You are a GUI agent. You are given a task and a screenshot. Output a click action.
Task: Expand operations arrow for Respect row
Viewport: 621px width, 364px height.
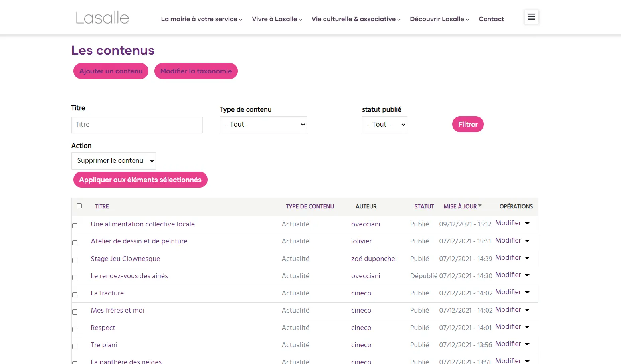527,327
